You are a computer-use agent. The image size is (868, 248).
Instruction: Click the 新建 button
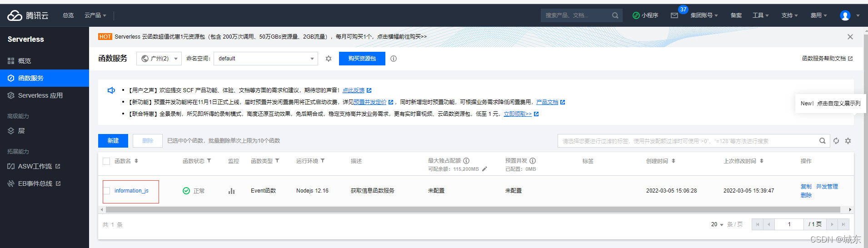tap(113, 141)
